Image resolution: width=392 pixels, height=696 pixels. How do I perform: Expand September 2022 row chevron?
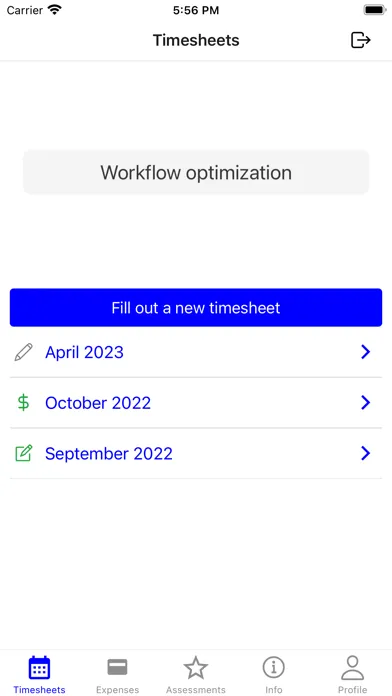tap(365, 453)
